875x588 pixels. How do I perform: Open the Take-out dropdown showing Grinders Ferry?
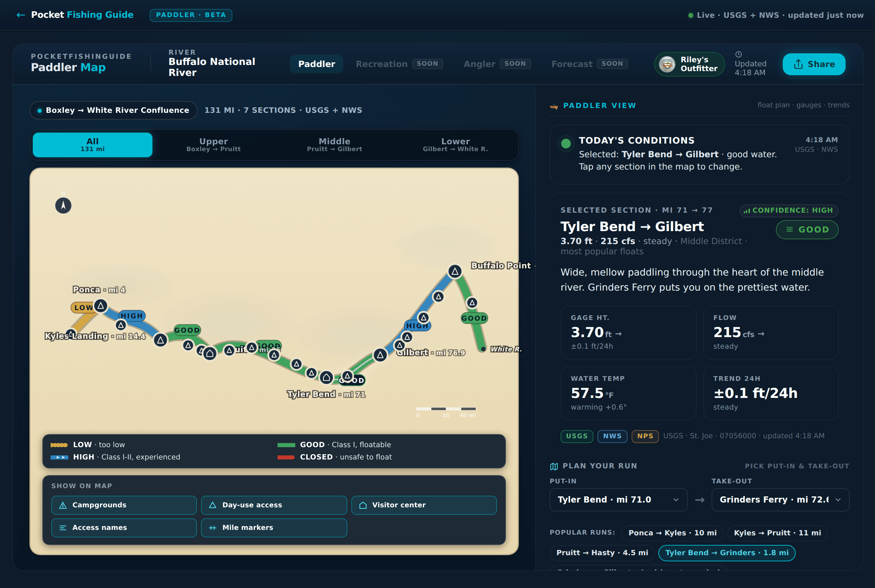pos(780,499)
